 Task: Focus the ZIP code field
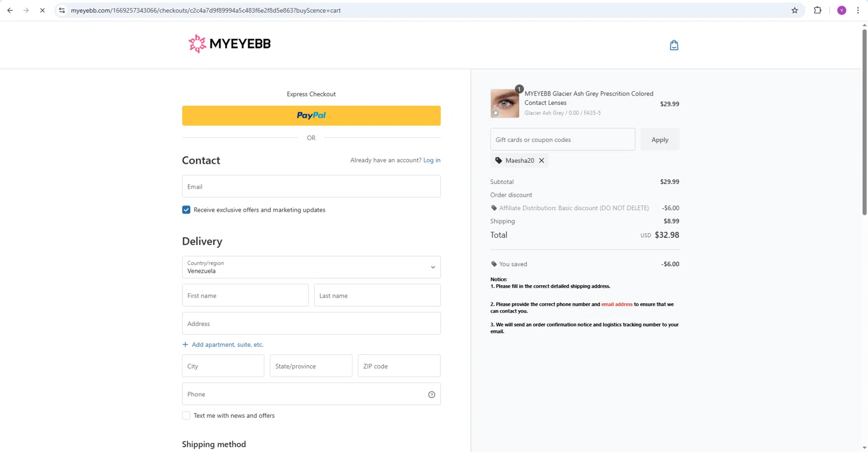(399, 366)
